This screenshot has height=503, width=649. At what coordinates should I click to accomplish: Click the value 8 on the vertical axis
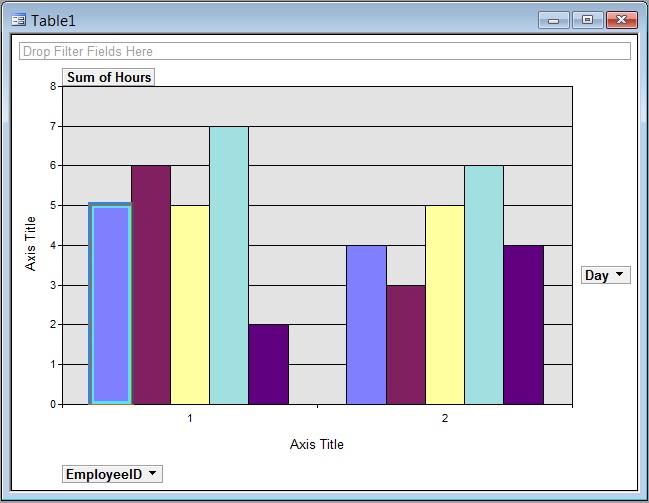pos(53,86)
